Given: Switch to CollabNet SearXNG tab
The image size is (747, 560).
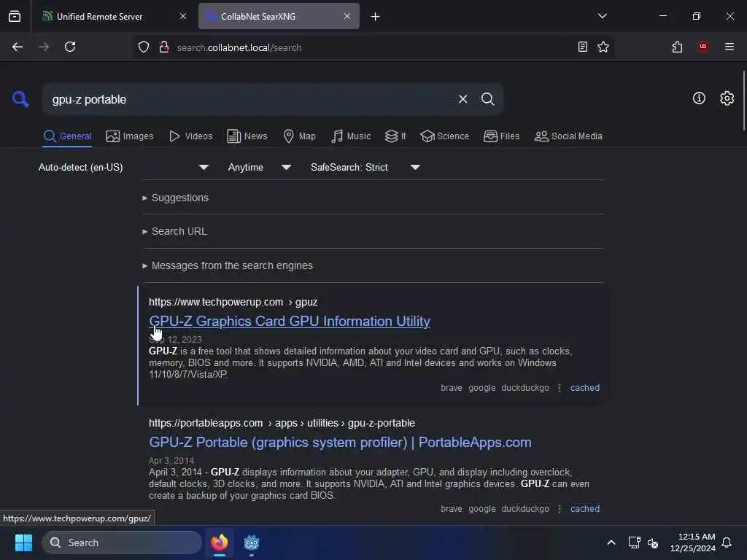Looking at the screenshot, I should 279,16.
